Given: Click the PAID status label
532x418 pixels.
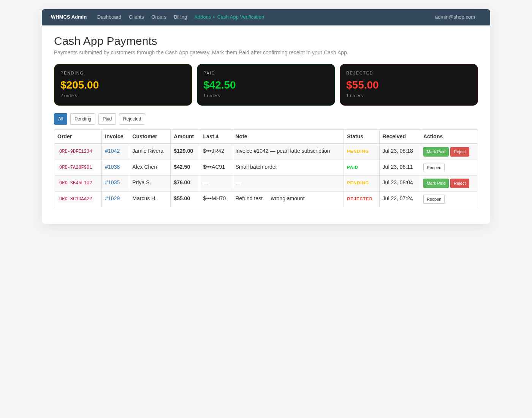Looking at the screenshot, I should (353, 167).
